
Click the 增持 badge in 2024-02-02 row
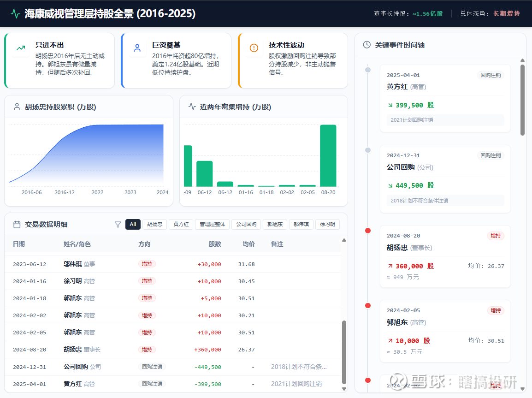tap(147, 315)
